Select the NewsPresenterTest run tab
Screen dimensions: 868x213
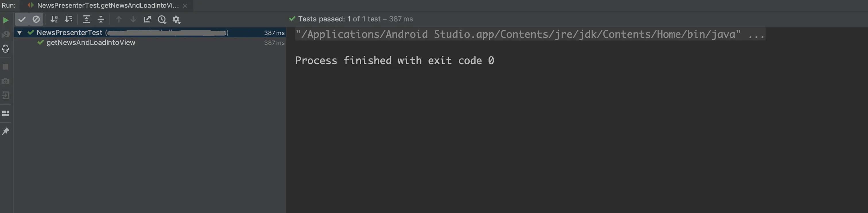107,5
